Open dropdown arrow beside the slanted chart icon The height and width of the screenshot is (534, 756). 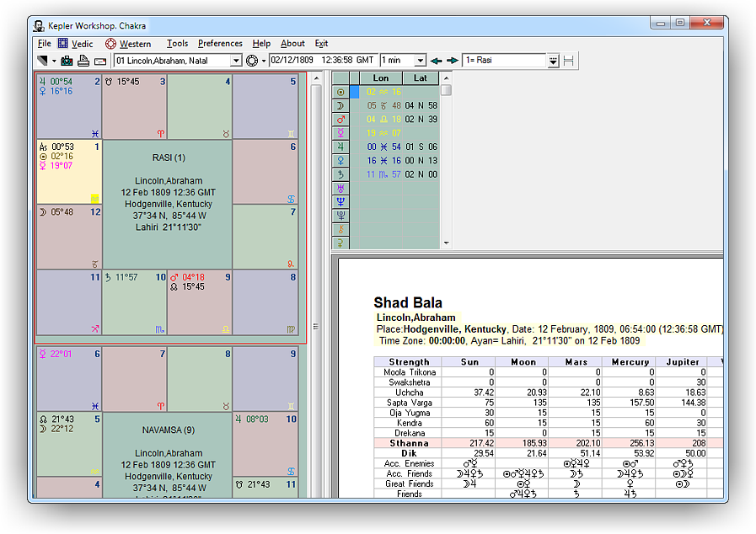tap(53, 61)
